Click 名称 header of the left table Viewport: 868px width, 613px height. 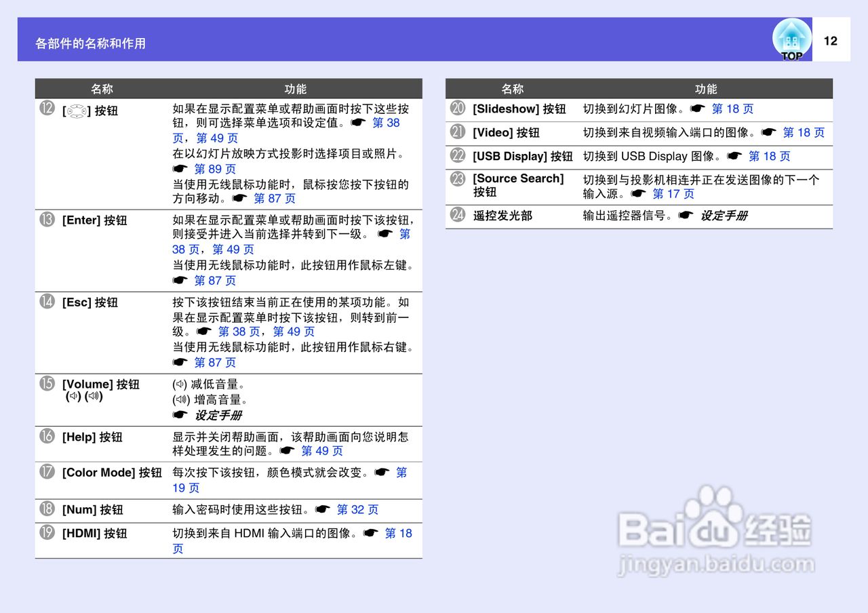coord(102,89)
